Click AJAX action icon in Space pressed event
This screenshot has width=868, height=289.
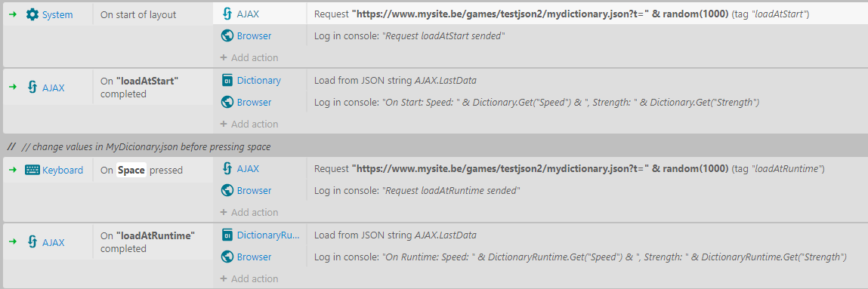tap(227, 168)
